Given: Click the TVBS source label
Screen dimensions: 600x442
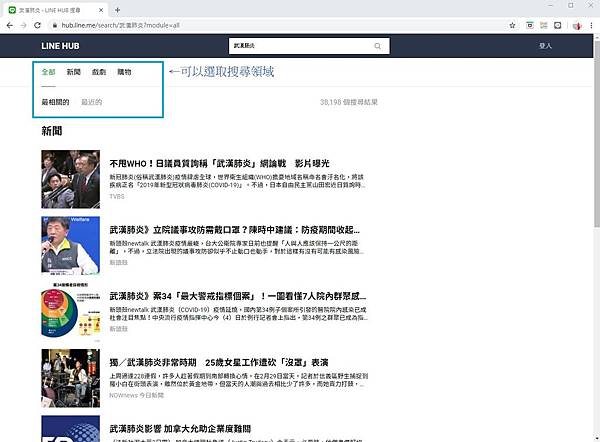Looking at the screenshot, I should point(117,196).
